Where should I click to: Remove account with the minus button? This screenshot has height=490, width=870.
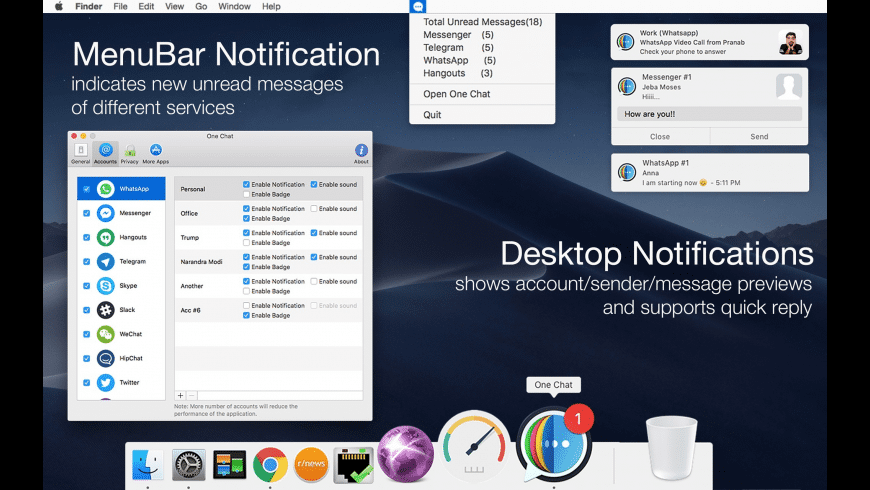[191, 396]
